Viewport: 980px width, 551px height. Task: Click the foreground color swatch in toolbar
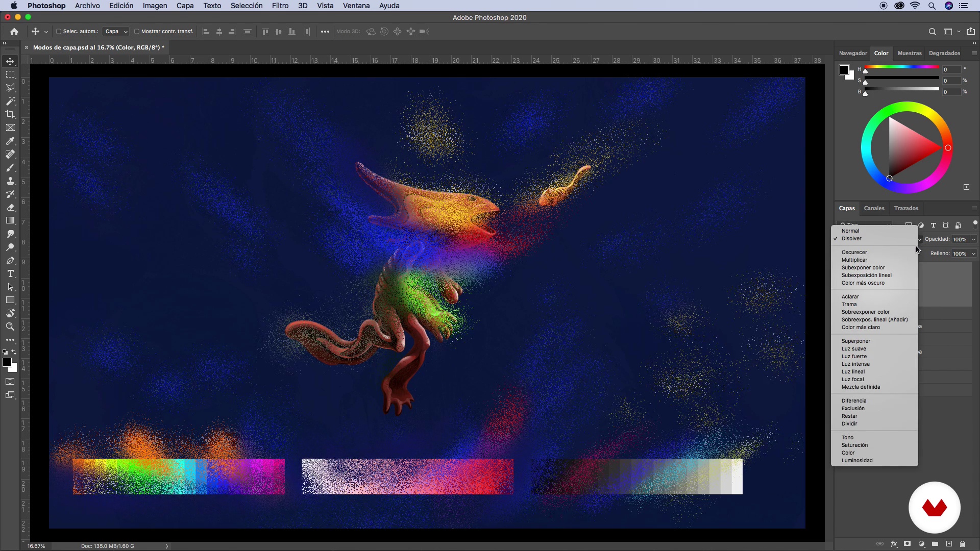coord(7,362)
